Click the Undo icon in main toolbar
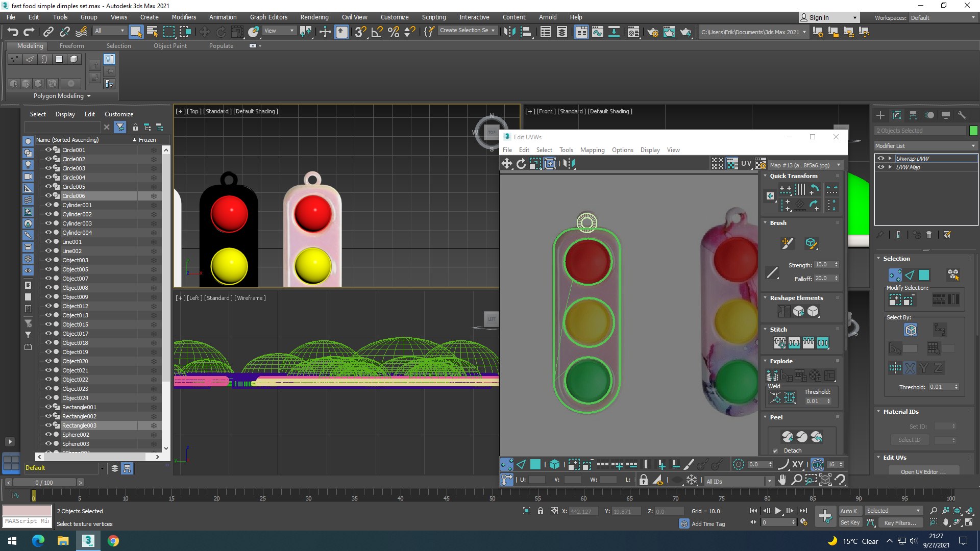 (x=13, y=32)
